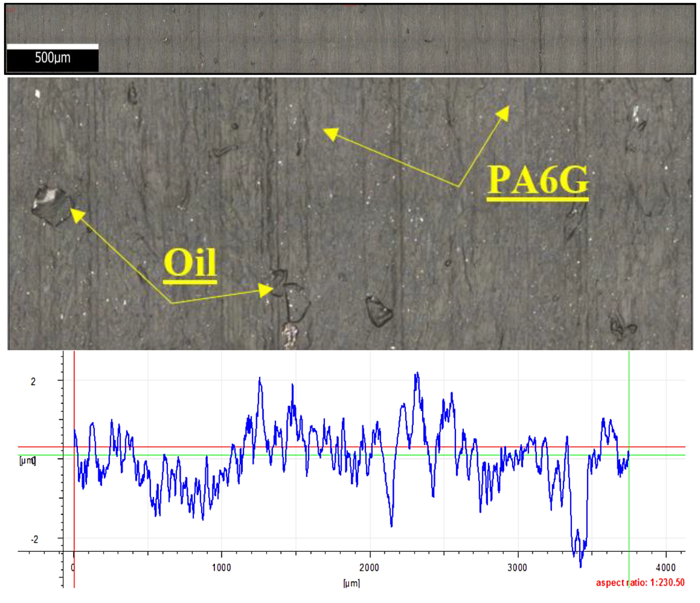The width and height of the screenshot is (700, 603).
Task: Click the 1000 tick label on x-axis
Action: (221, 568)
